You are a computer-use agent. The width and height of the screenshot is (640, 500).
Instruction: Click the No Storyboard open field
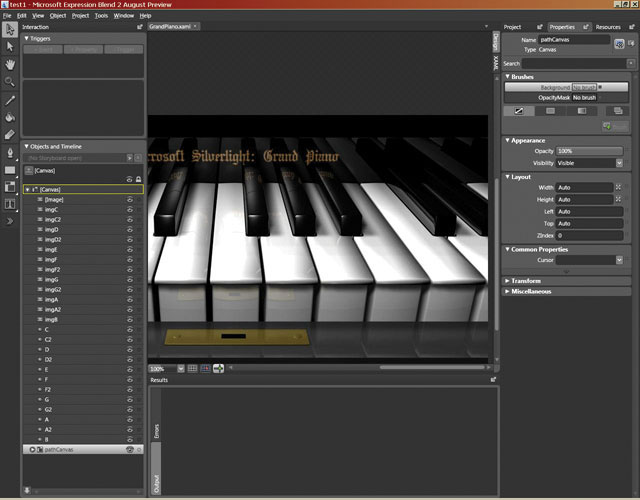coord(75,158)
